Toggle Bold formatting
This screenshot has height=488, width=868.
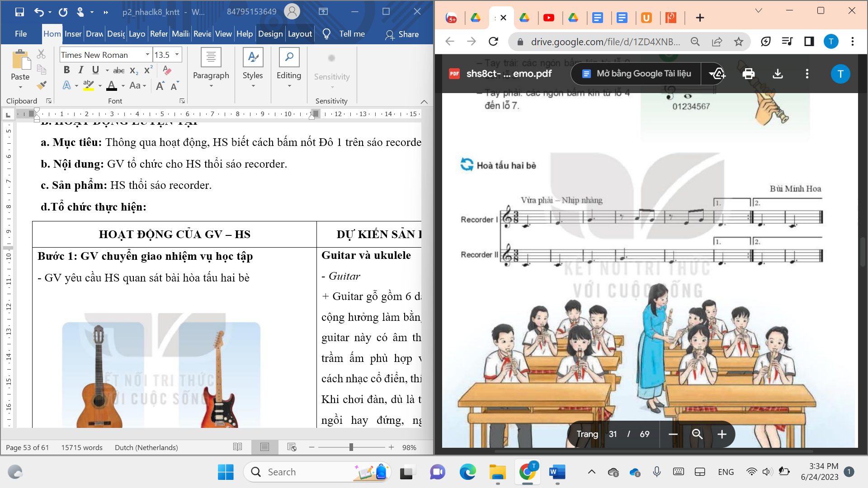(67, 70)
